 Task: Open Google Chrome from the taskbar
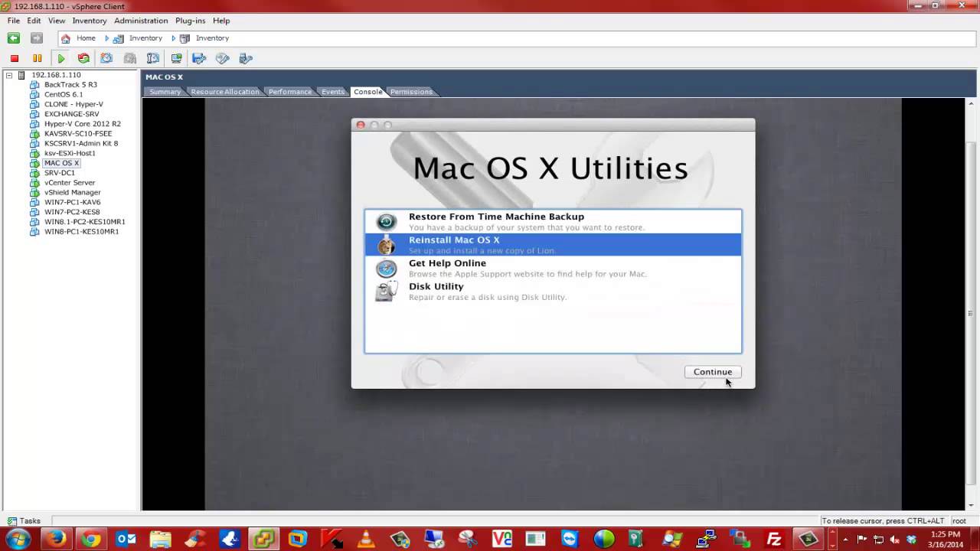pos(90,539)
